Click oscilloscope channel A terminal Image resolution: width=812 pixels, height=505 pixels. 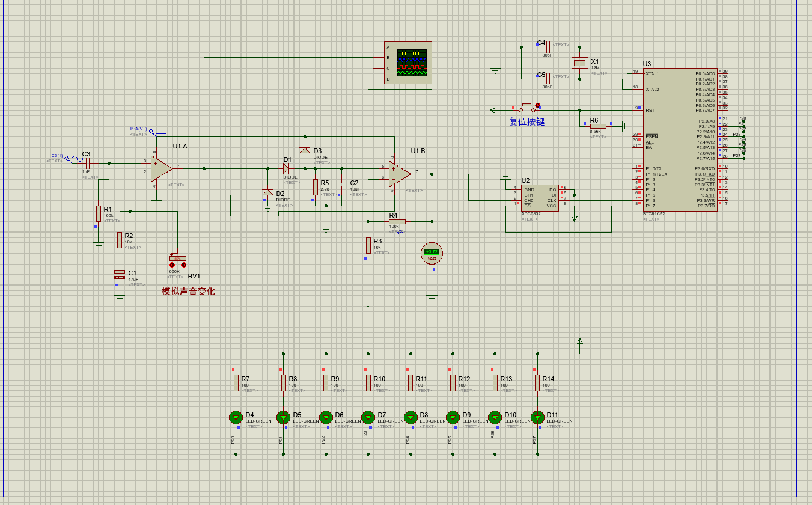388,47
